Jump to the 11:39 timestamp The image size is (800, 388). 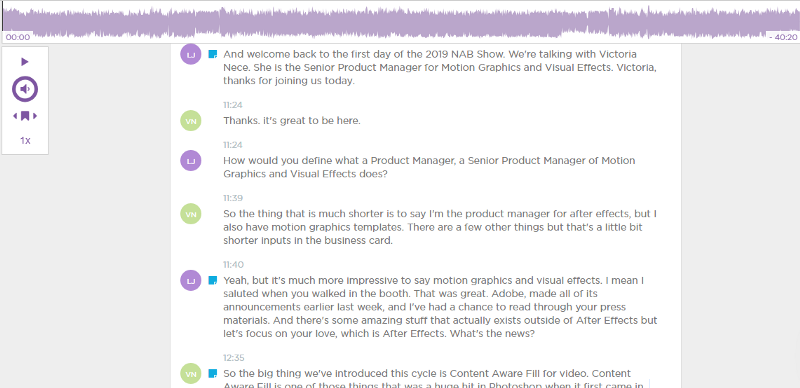point(233,198)
